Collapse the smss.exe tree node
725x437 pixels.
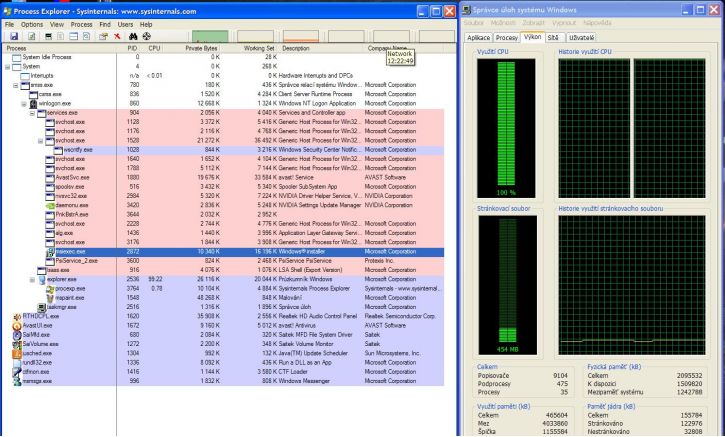point(16,85)
